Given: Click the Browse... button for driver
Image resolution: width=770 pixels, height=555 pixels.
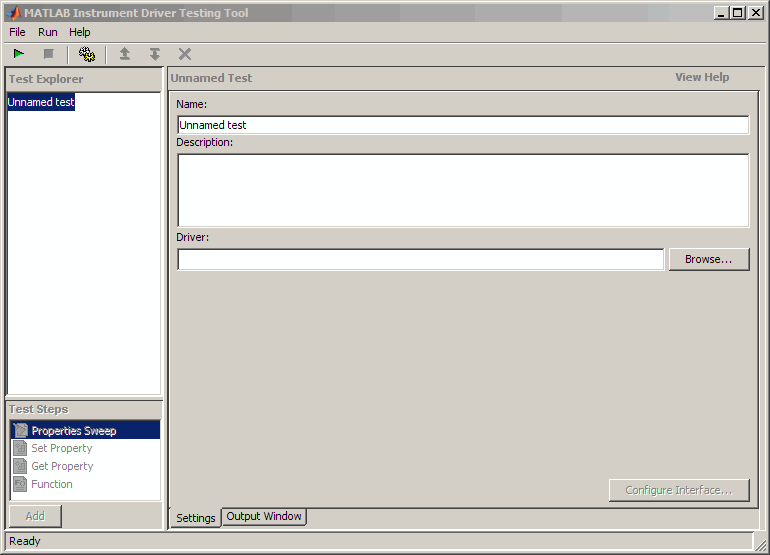Looking at the screenshot, I should tap(709, 259).
